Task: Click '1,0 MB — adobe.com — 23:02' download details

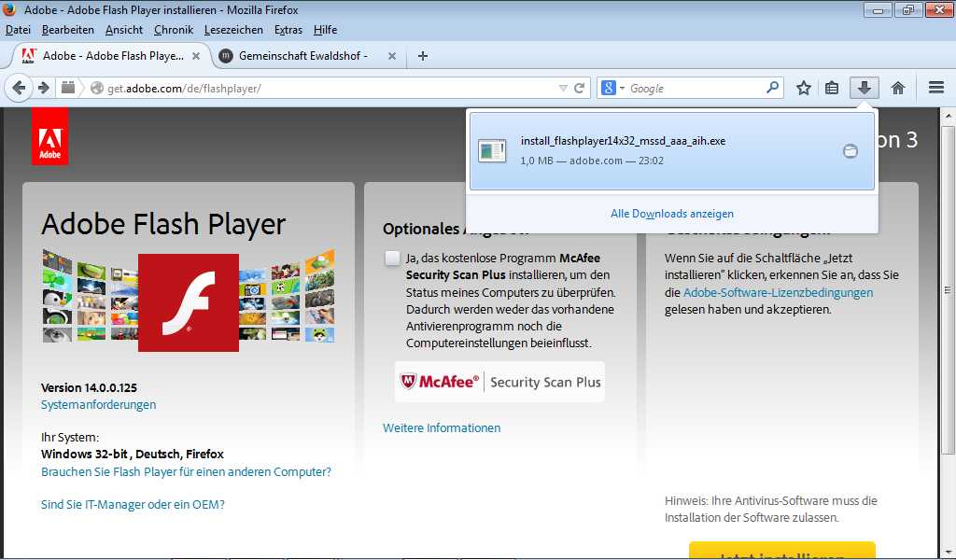Action: pos(591,161)
